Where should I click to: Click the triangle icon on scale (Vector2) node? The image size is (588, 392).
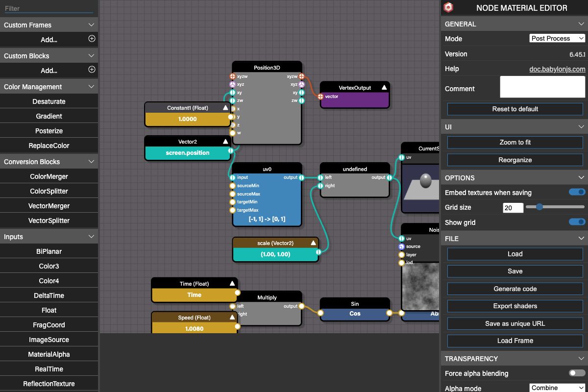click(314, 243)
